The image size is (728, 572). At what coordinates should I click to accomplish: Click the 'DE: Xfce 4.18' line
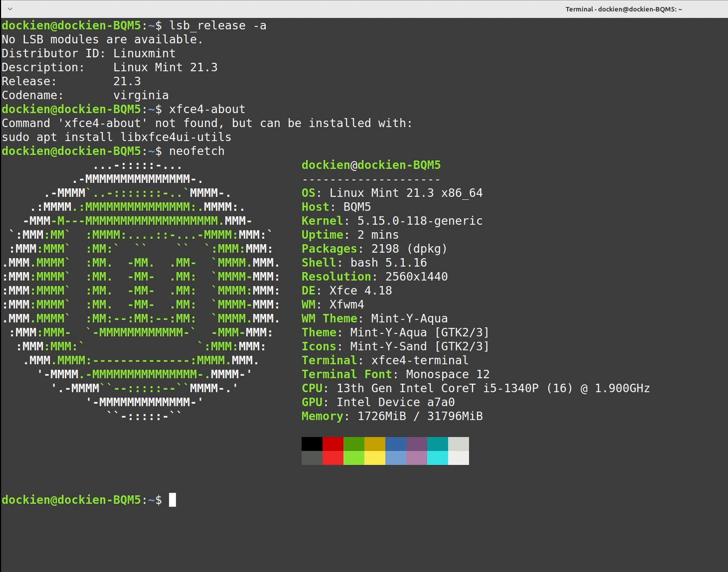347,291
